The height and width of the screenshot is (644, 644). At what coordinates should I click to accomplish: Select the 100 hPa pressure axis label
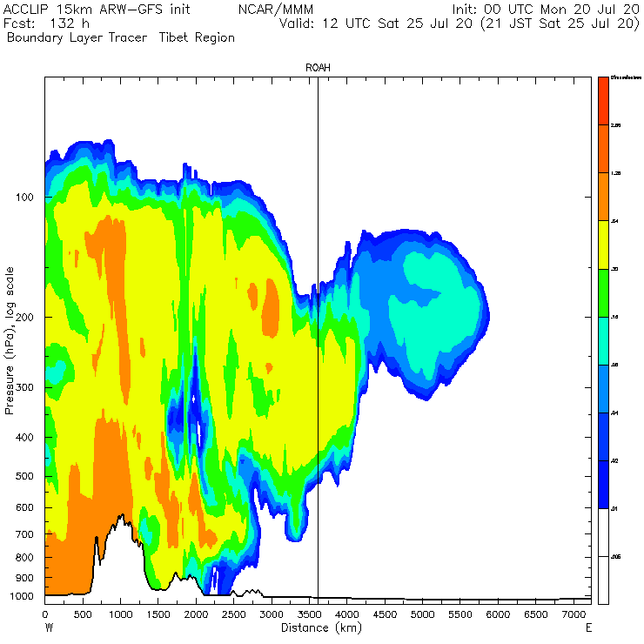[24, 198]
